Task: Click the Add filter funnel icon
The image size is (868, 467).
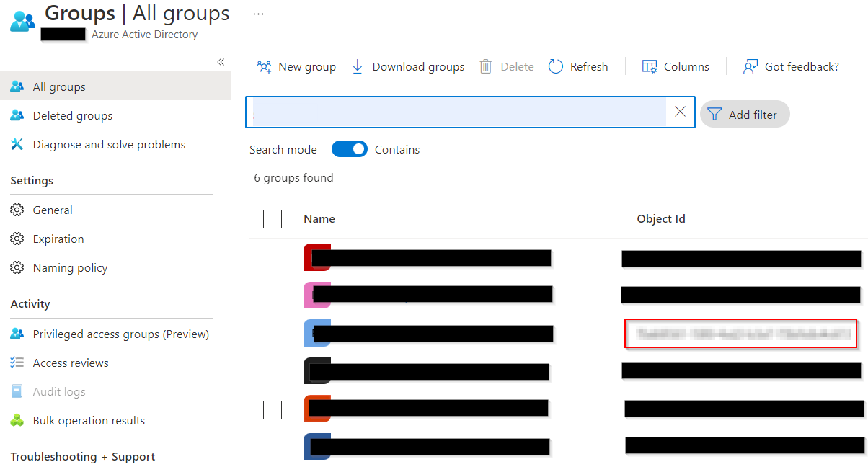Action: pyautogui.click(x=714, y=115)
